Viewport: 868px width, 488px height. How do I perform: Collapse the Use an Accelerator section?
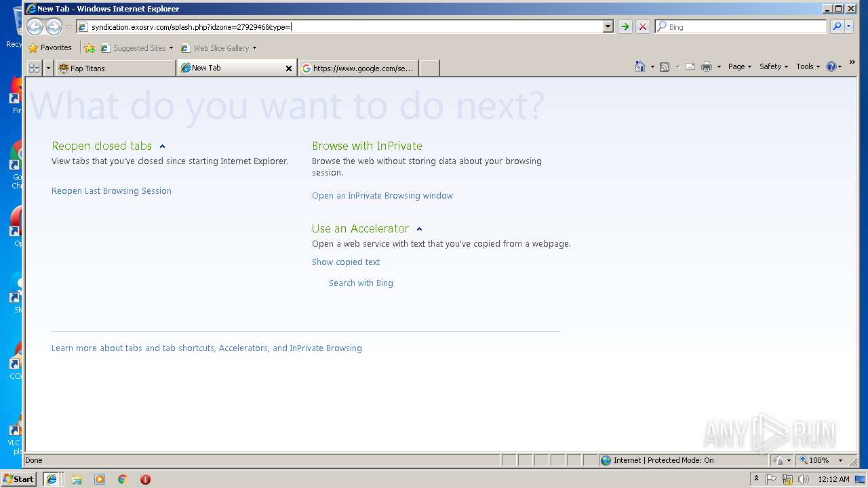(x=419, y=229)
